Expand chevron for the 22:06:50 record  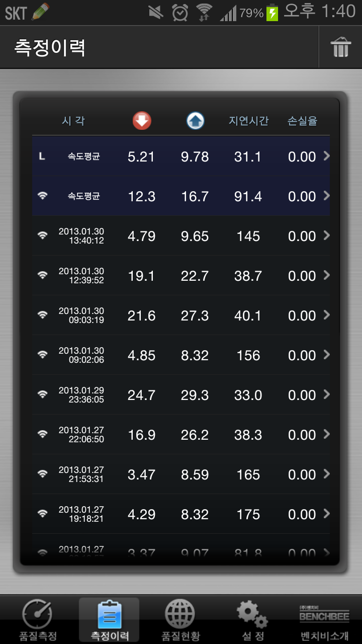[x=326, y=434]
